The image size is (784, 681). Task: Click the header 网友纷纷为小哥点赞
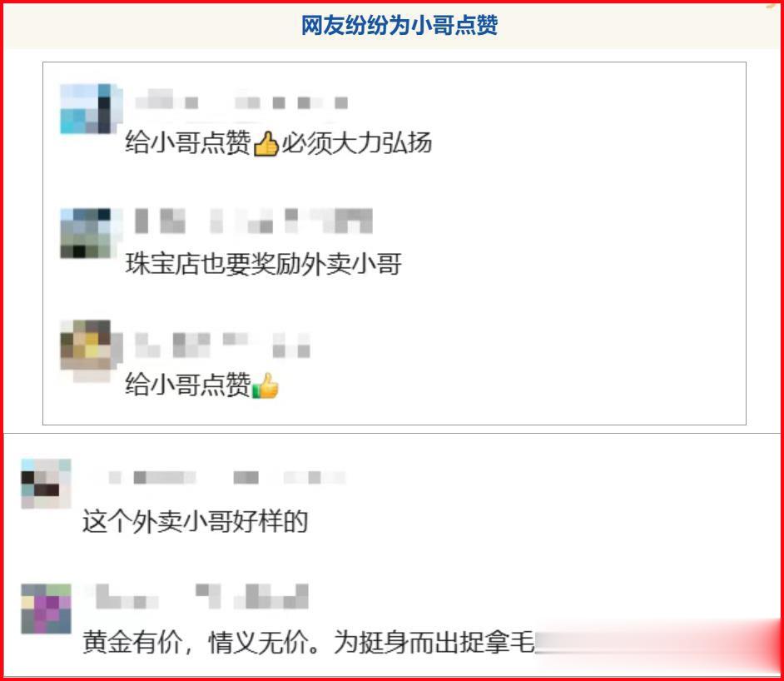click(399, 25)
